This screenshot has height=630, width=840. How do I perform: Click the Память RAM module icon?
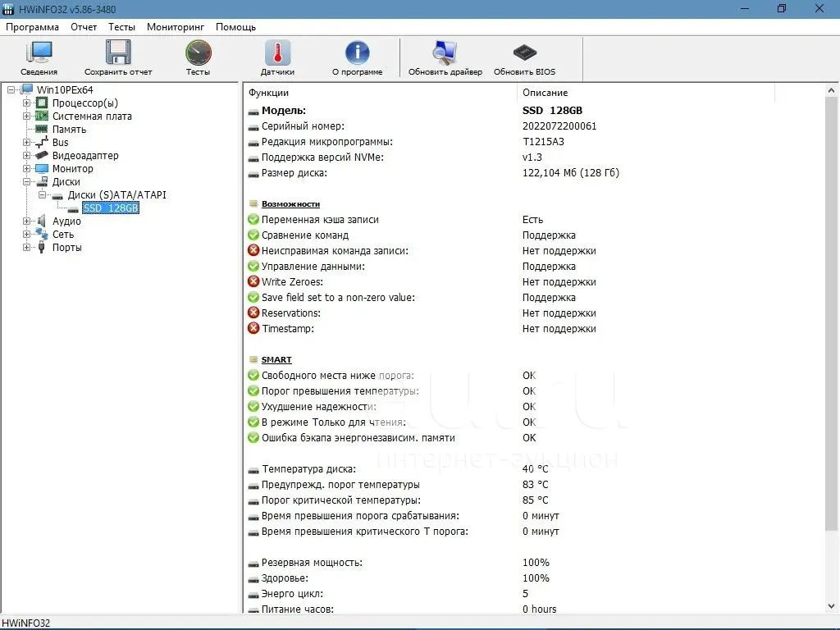pos(42,129)
